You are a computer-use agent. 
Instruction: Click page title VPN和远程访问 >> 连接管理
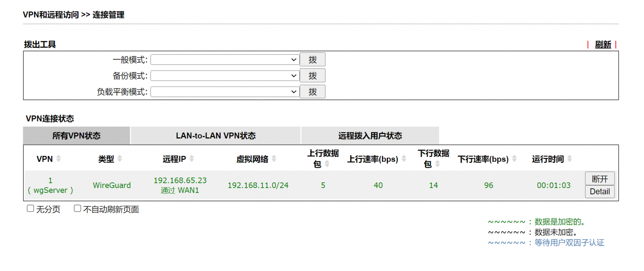coord(74,15)
